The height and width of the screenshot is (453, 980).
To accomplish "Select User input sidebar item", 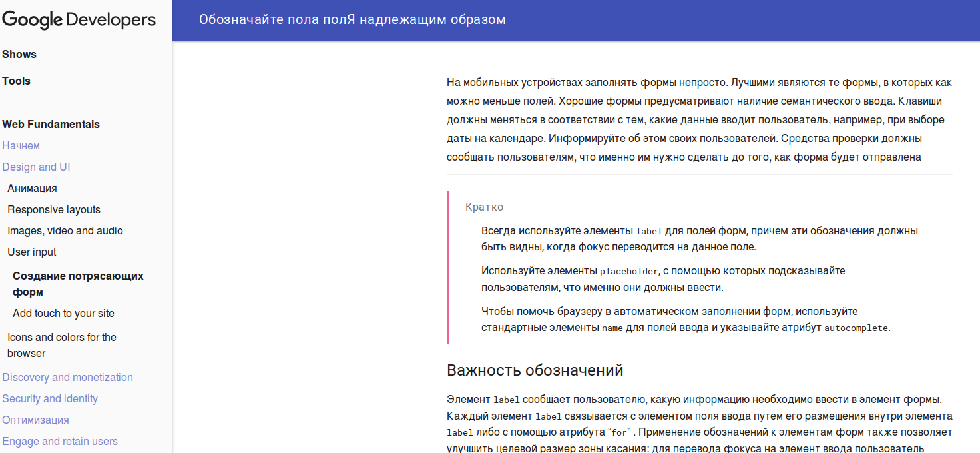I will point(32,252).
